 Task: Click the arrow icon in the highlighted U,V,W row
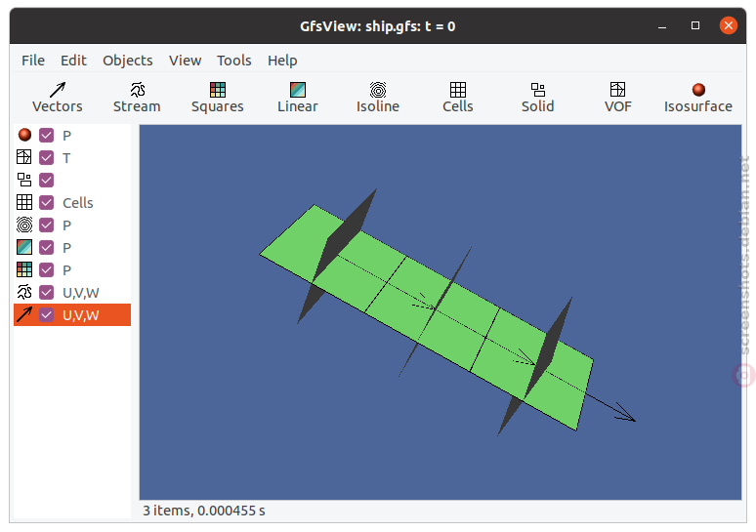coord(24,314)
